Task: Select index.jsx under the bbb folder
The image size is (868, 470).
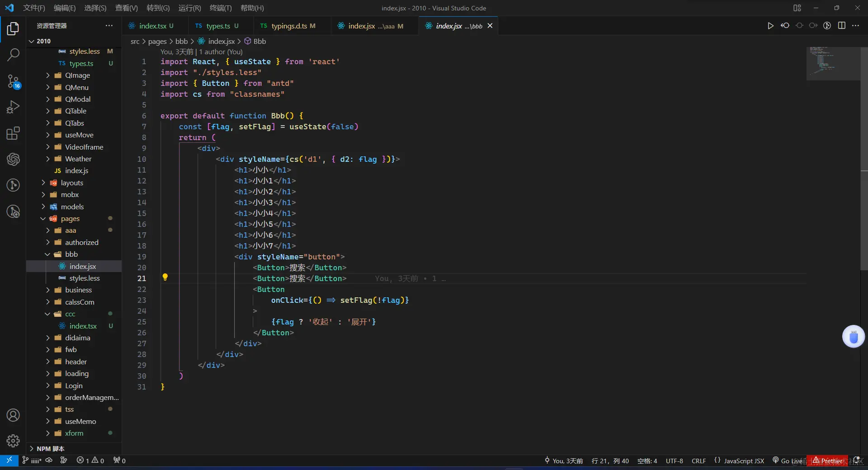Action: pos(74,266)
